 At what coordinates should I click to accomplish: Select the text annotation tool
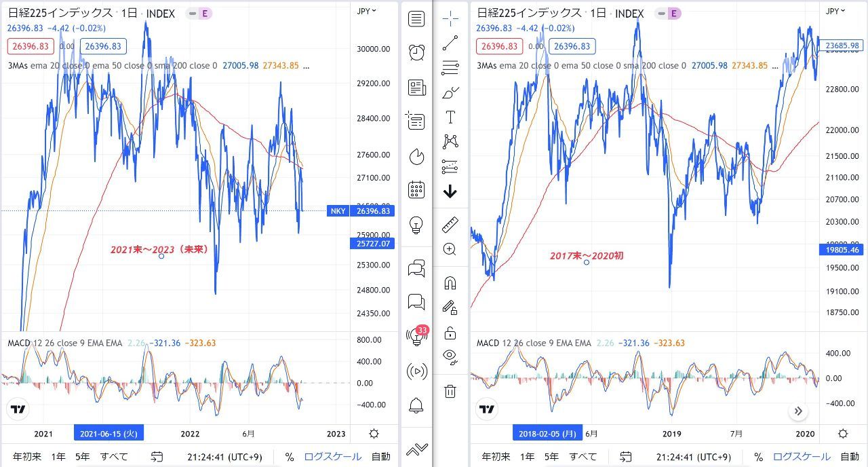pos(450,117)
